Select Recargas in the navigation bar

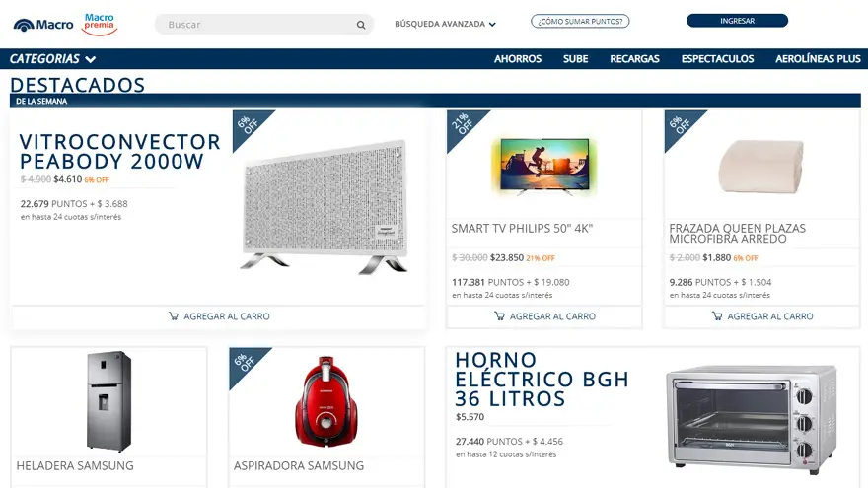(x=634, y=58)
